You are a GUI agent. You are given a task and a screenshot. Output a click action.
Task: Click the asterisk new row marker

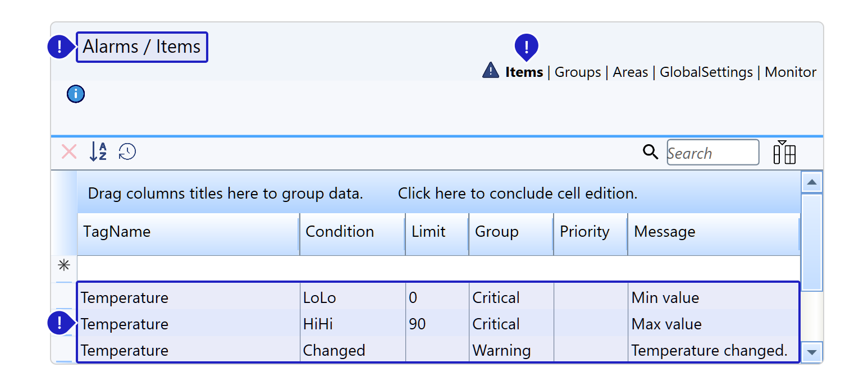pyautogui.click(x=64, y=265)
